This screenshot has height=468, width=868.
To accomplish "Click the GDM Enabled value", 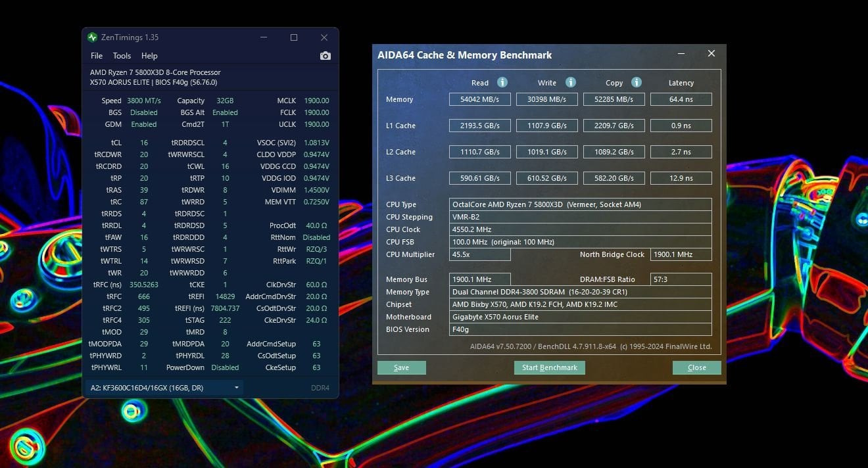I will pos(144,124).
